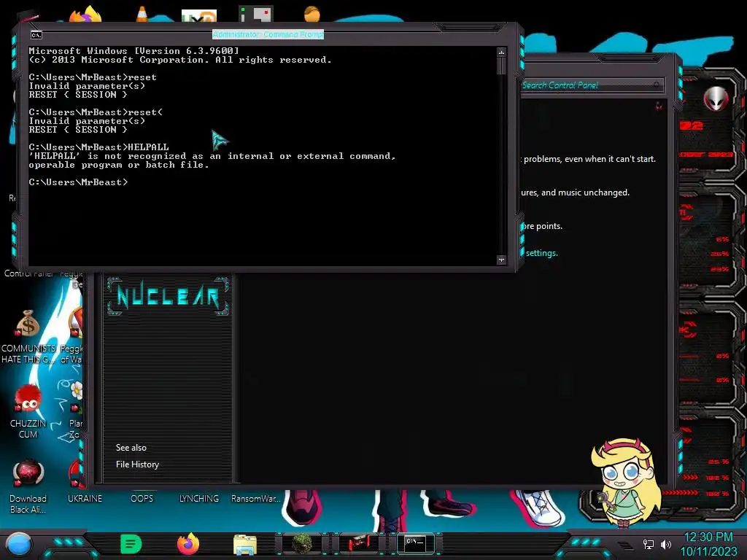Click the Alienware alien head widget icon
This screenshot has height=560, width=747.
(x=716, y=99)
